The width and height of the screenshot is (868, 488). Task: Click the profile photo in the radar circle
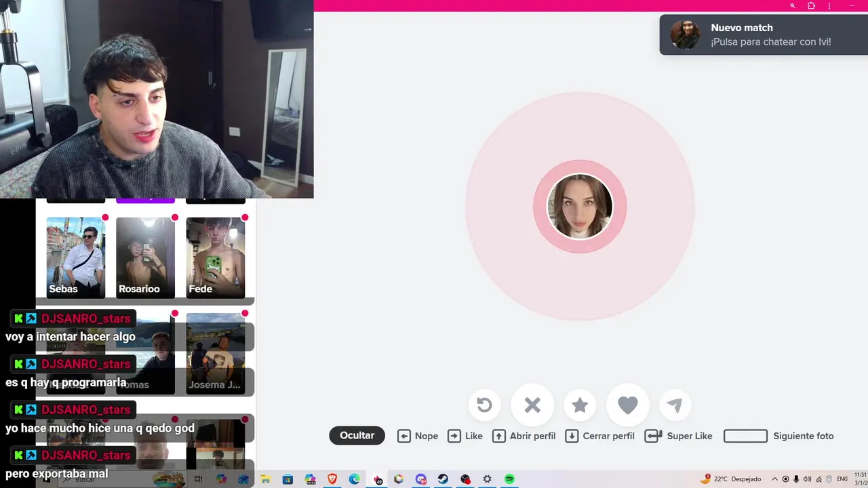(x=580, y=207)
